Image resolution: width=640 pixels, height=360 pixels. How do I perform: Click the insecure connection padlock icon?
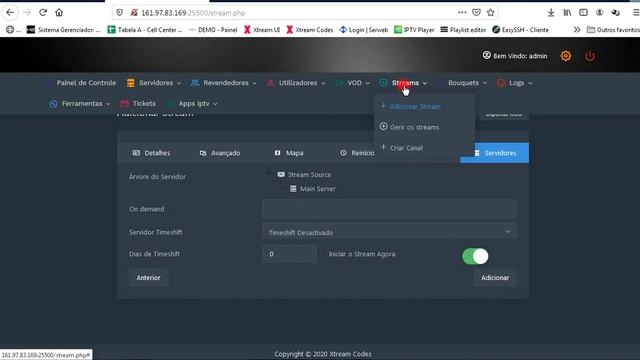click(x=134, y=13)
